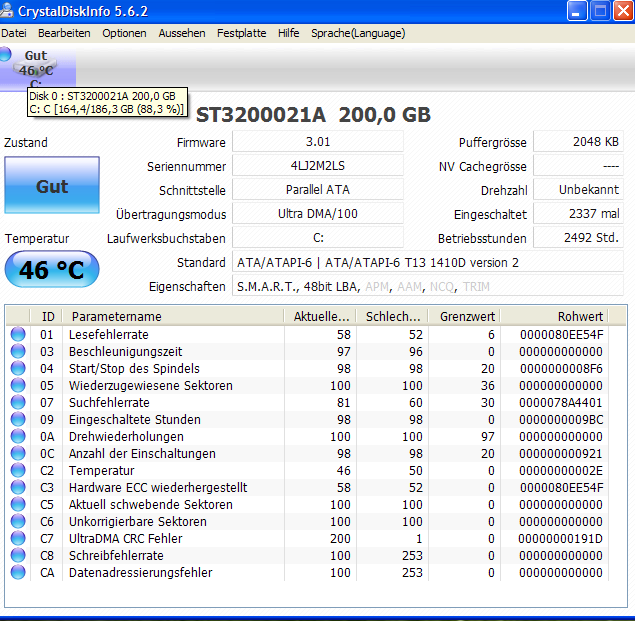Click the blue Gut Zustand button
635x621 pixels.
pyautogui.click(x=52, y=185)
